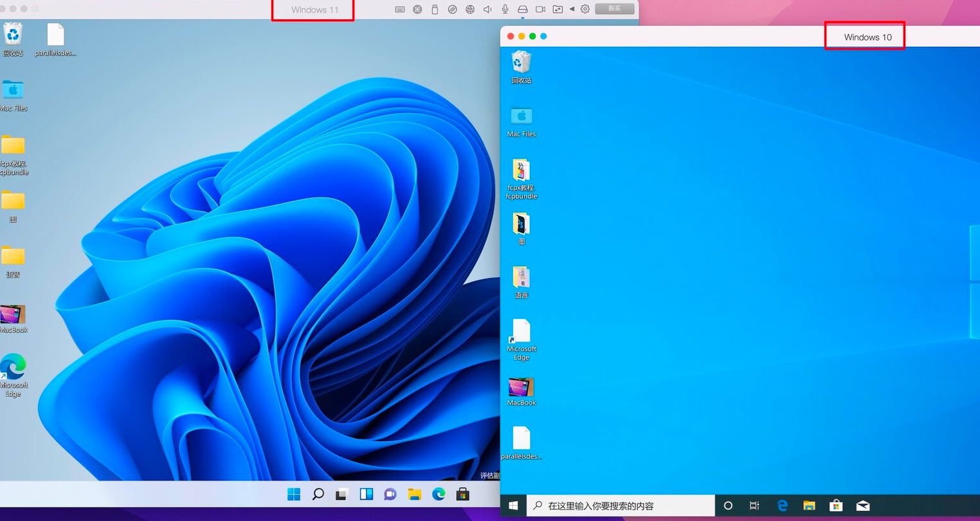Open the hard disk icon in Parallels toolbar

click(x=523, y=9)
